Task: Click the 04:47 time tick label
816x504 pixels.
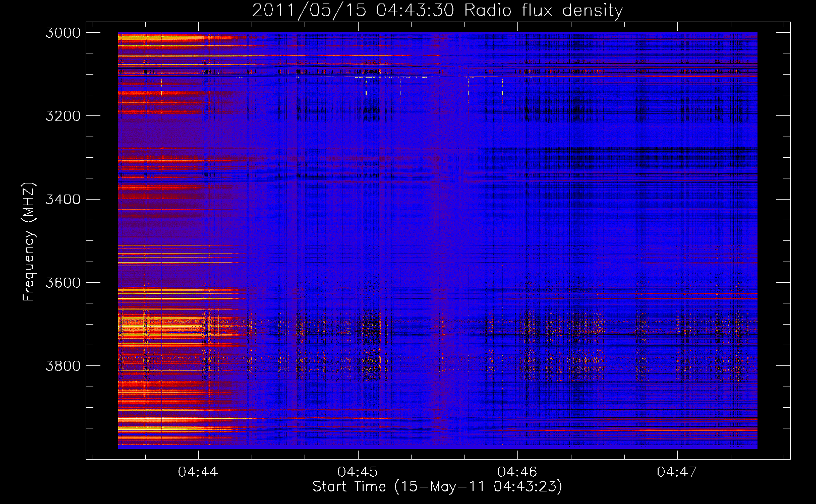Action: pyautogui.click(x=677, y=472)
